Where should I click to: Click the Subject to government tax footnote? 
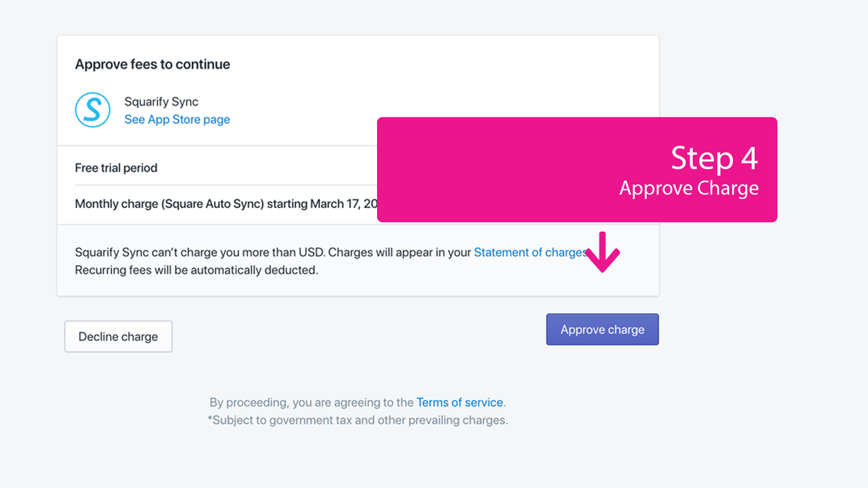click(357, 420)
